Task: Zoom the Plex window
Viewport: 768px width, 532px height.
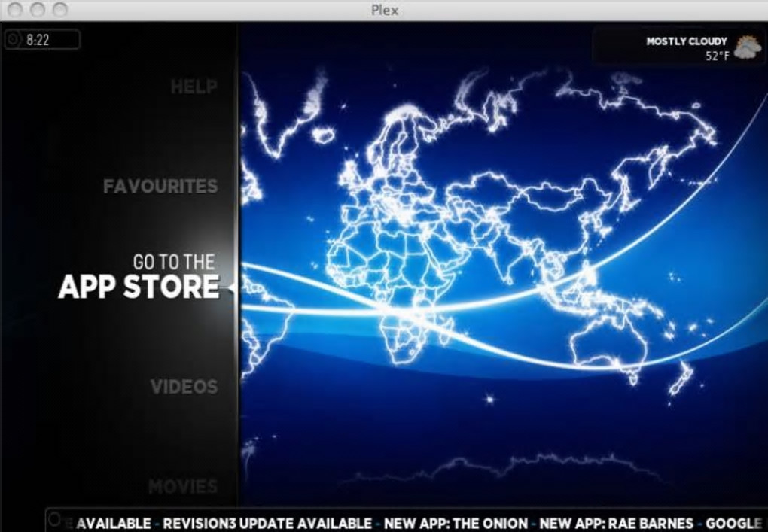Action: tap(59, 9)
